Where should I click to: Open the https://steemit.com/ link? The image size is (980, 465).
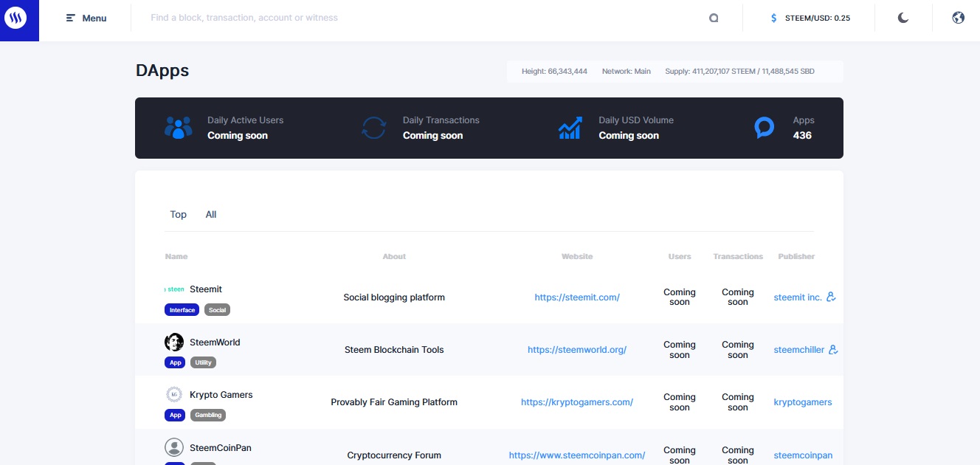pos(577,297)
